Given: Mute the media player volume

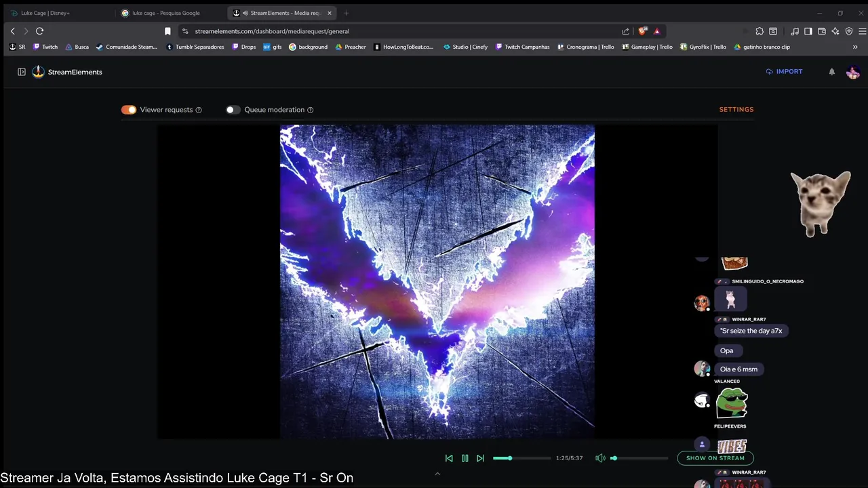Looking at the screenshot, I should coord(600,458).
